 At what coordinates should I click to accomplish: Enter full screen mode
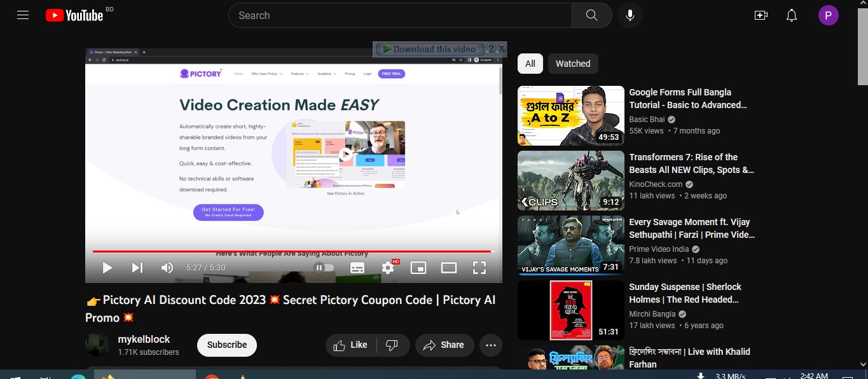coord(479,268)
